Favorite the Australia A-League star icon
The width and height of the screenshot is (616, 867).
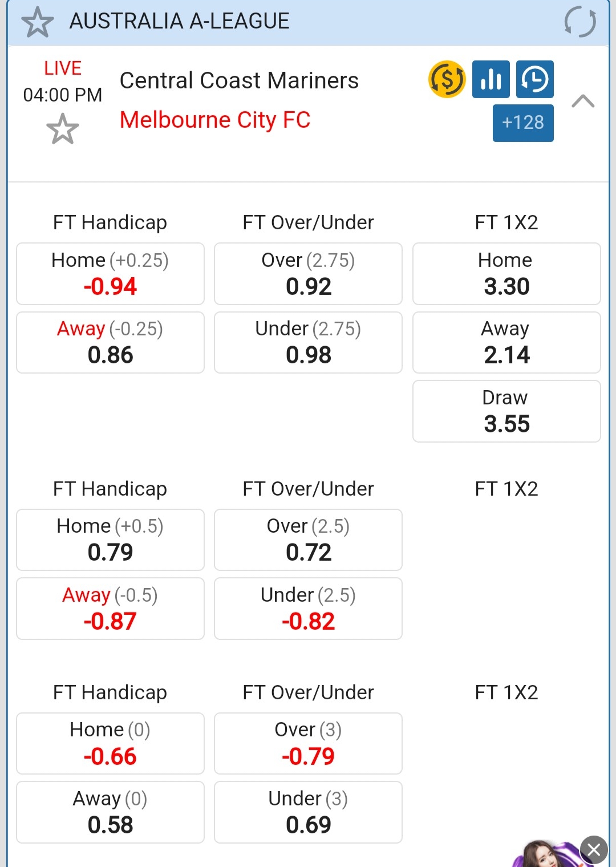38,23
